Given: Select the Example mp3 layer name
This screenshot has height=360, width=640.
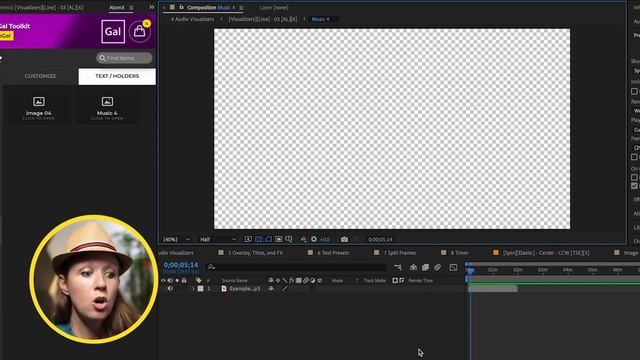Looking at the screenshot, I should (x=244, y=289).
